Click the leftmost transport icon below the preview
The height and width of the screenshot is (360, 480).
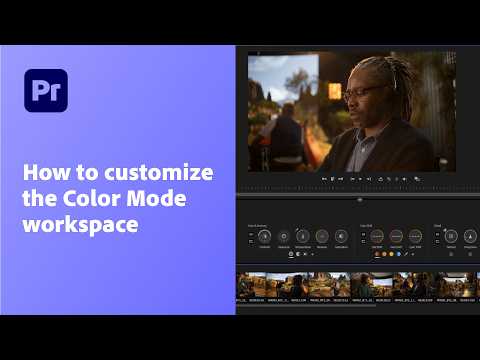pyautogui.click(x=324, y=179)
